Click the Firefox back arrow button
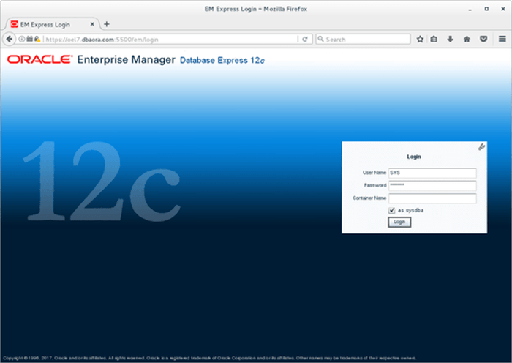512x363 pixels. (9, 39)
